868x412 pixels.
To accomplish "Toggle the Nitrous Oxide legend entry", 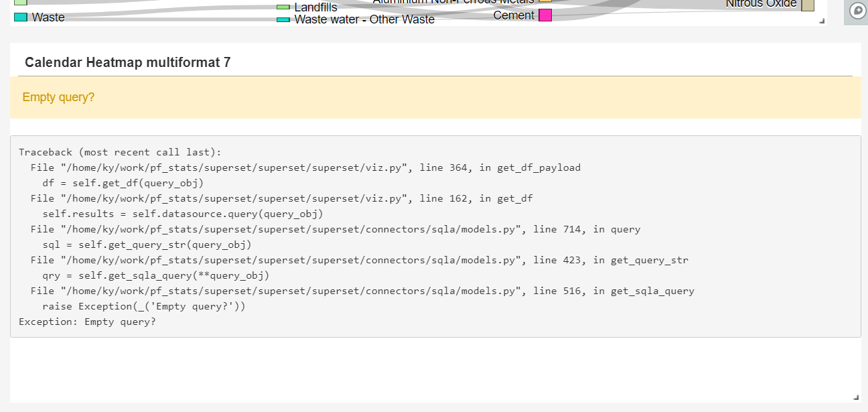I will pyautogui.click(x=761, y=4).
